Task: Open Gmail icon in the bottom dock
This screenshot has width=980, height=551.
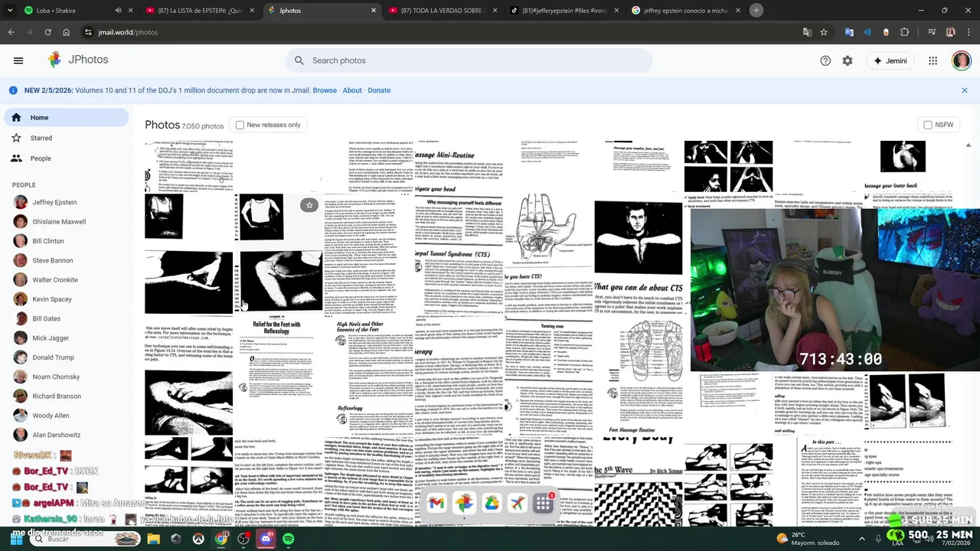Action: (436, 503)
